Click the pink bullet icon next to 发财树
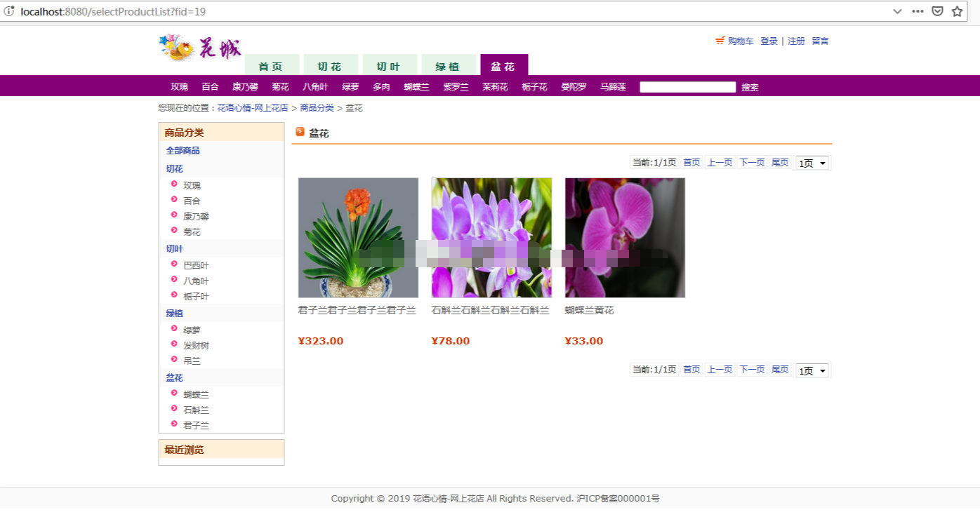The height and width of the screenshot is (517, 980). pyautogui.click(x=174, y=344)
